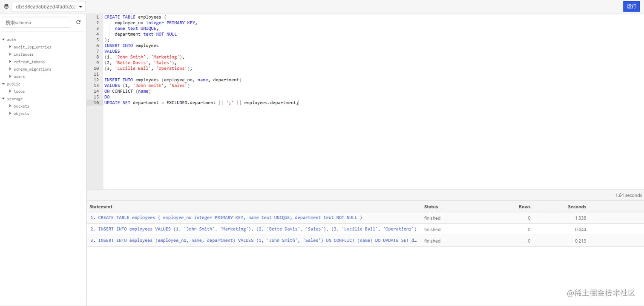Viewport: 644px width, 306px height.
Task: Collapse the auth schema arrow
Action: (x=3, y=40)
